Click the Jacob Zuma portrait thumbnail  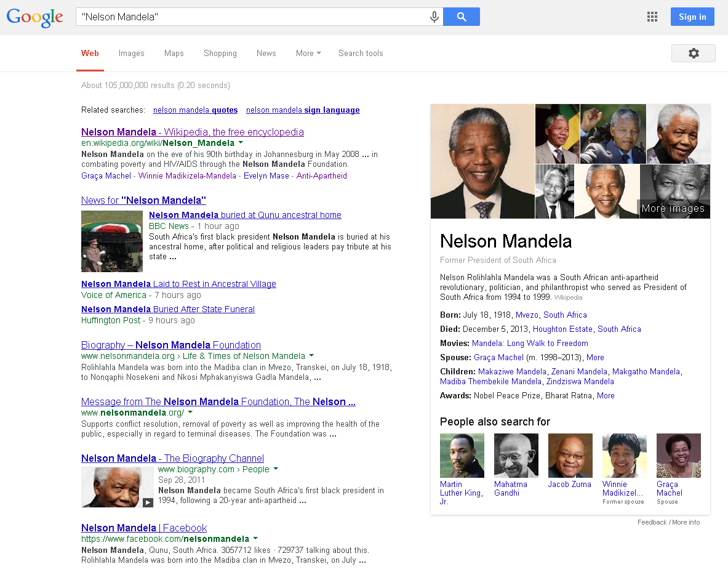pyautogui.click(x=570, y=456)
